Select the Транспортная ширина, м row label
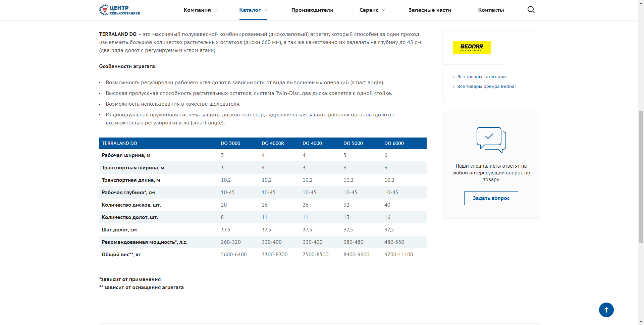 point(133,168)
